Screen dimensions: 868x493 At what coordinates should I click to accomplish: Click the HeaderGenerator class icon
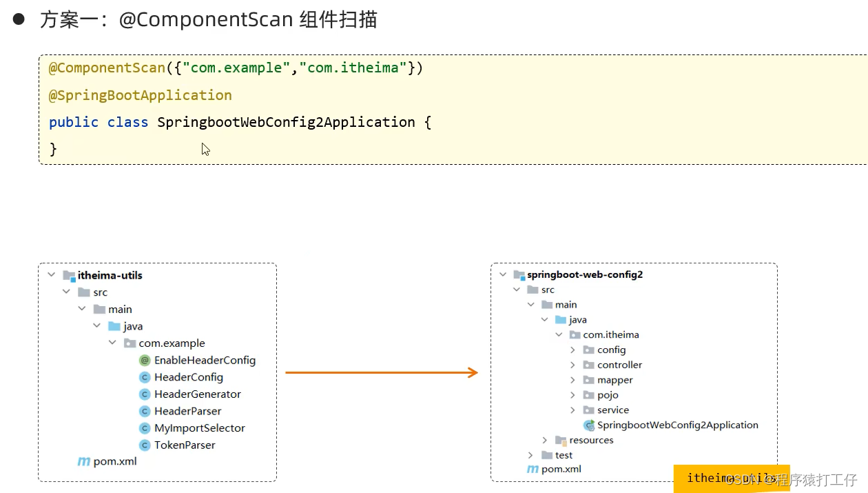pos(145,394)
